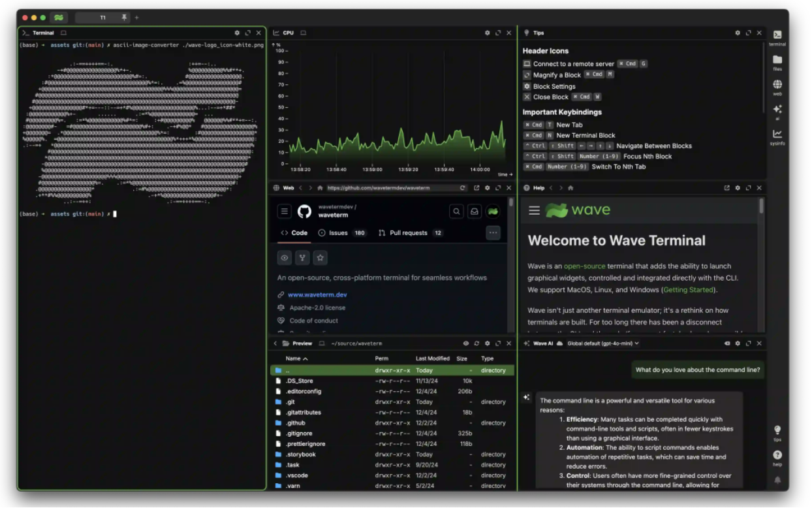The image size is (812, 508).
Task: Open the three-dot overflow menu on GitHub
Action: click(493, 232)
